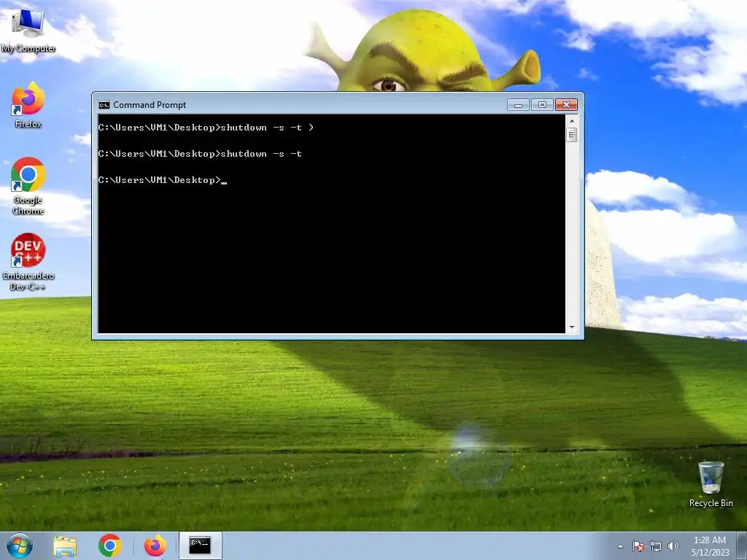Click the first line 'shutdown -s -t >'
Screen dimensions: 747x560
click(206, 128)
